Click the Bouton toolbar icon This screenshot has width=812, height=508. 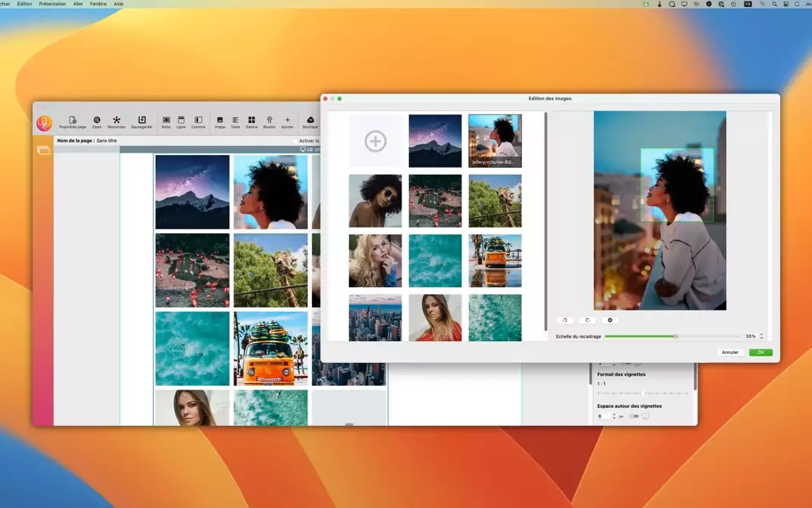click(269, 121)
